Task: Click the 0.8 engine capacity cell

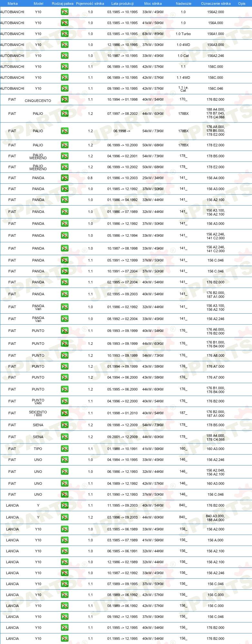Action: 90,178
